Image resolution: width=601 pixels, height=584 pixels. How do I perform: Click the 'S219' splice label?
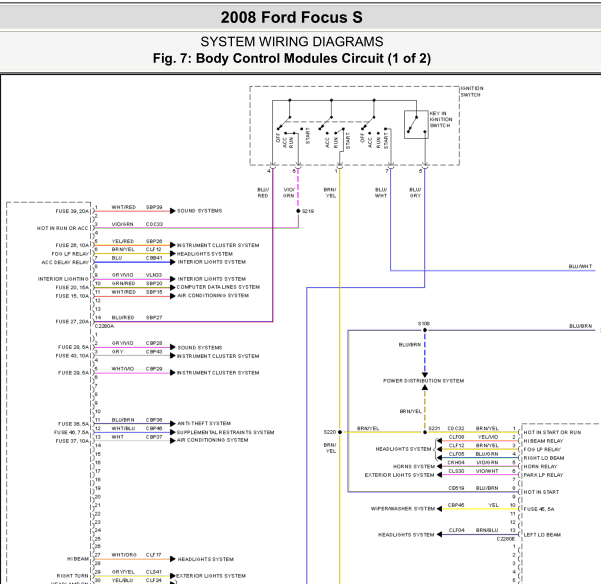tap(308, 211)
